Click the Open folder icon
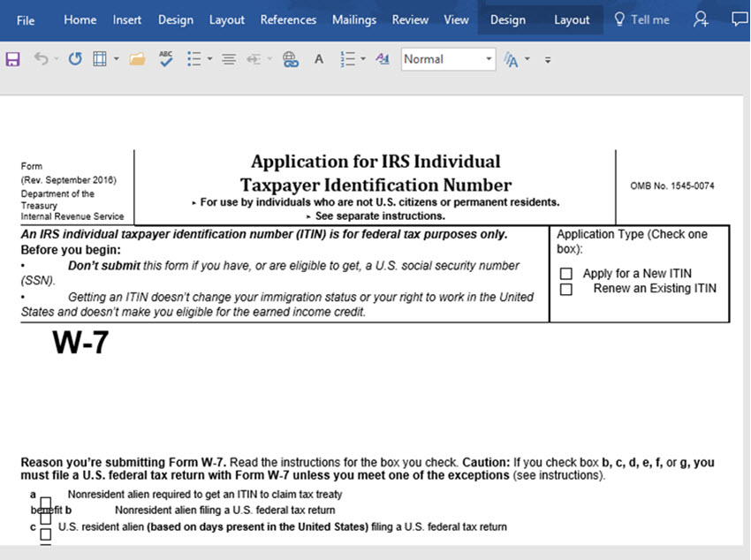The height and width of the screenshot is (560, 751). coord(137,59)
